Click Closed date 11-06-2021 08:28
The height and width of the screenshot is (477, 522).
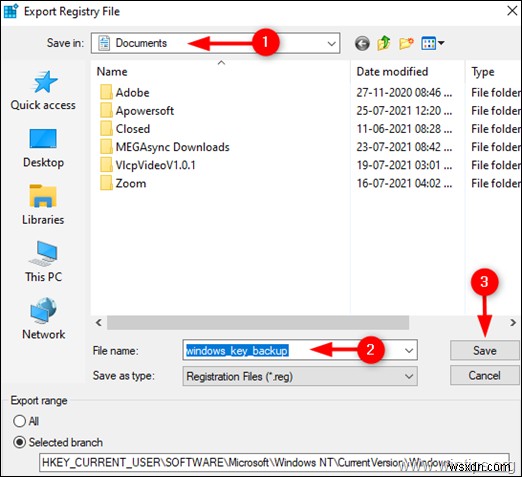[x=404, y=129]
